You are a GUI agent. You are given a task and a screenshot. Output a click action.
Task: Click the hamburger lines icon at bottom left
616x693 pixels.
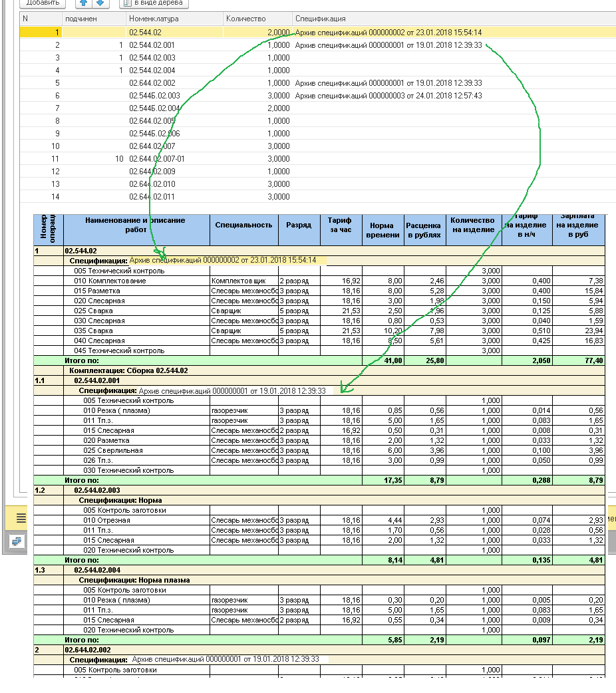point(21,517)
